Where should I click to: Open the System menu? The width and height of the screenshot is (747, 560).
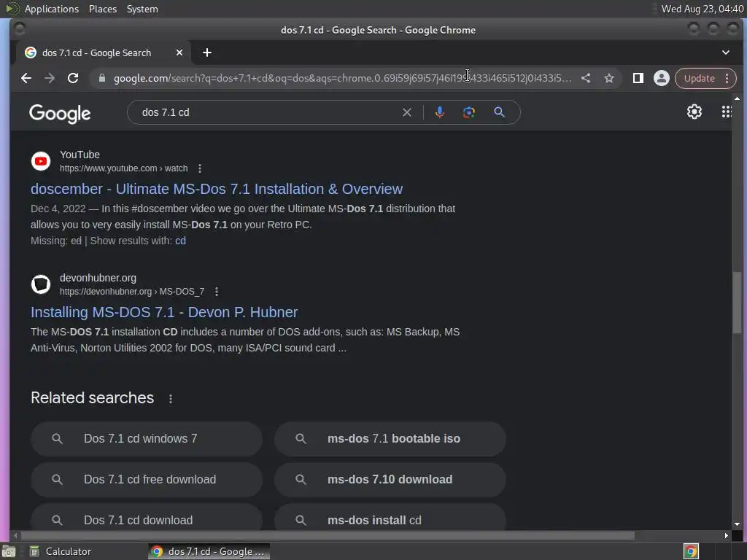[142, 9]
